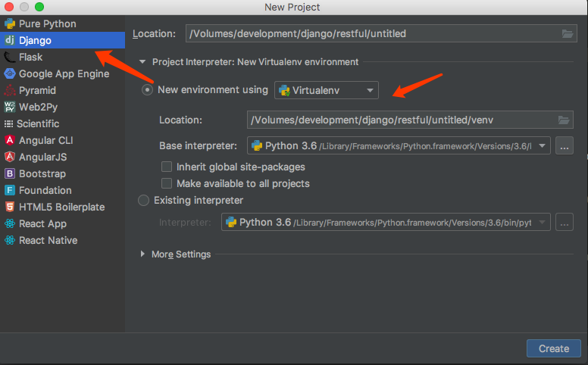Click the Base interpreter label

(198, 146)
